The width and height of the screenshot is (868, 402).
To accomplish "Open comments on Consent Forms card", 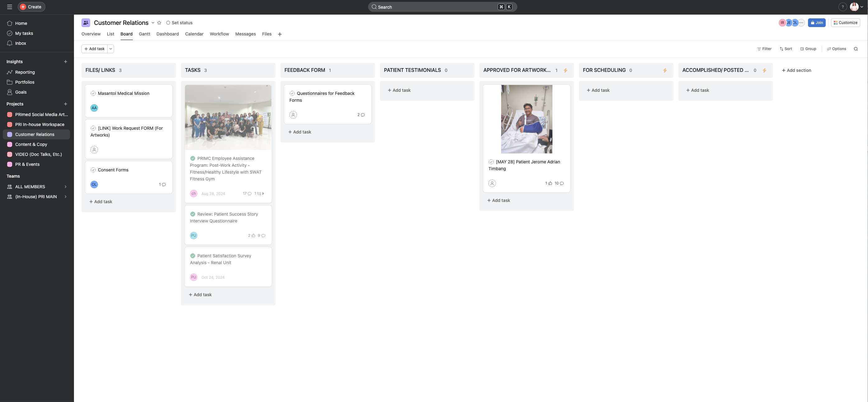I will click(162, 185).
